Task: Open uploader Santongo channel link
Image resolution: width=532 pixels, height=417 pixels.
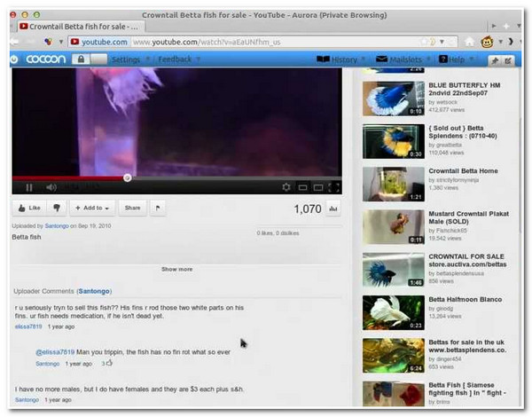Action: pos(57,226)
